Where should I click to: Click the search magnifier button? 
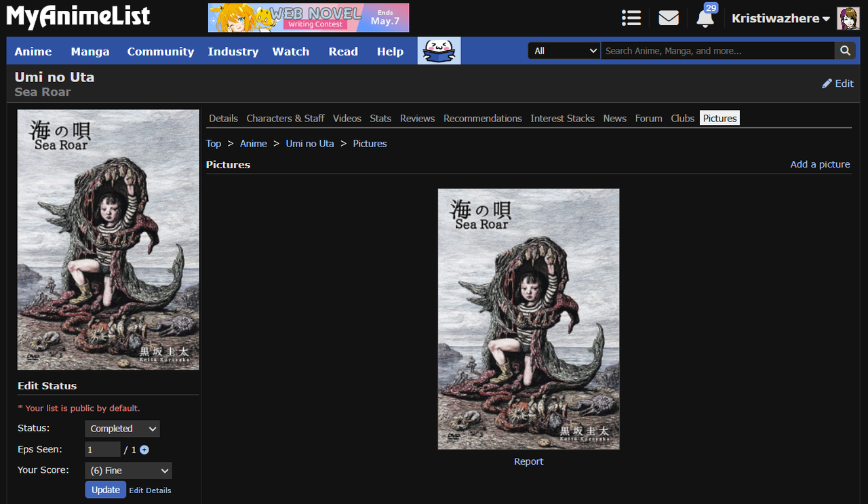(845, 51)
